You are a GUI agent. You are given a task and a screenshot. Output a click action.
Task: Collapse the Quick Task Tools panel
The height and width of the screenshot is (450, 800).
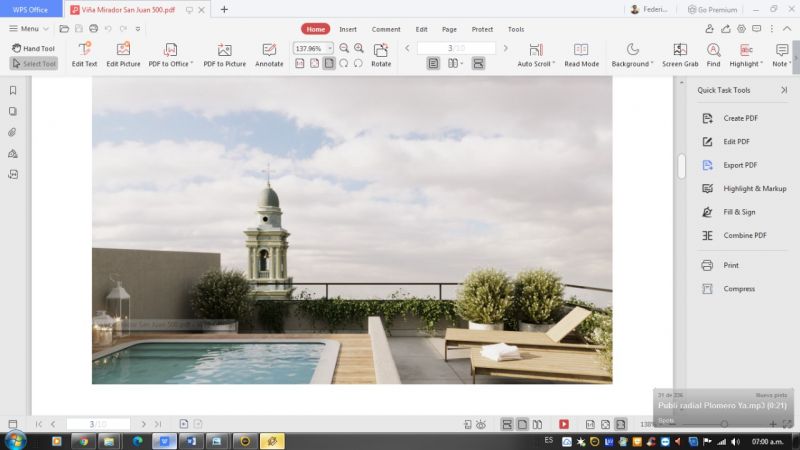784,90
